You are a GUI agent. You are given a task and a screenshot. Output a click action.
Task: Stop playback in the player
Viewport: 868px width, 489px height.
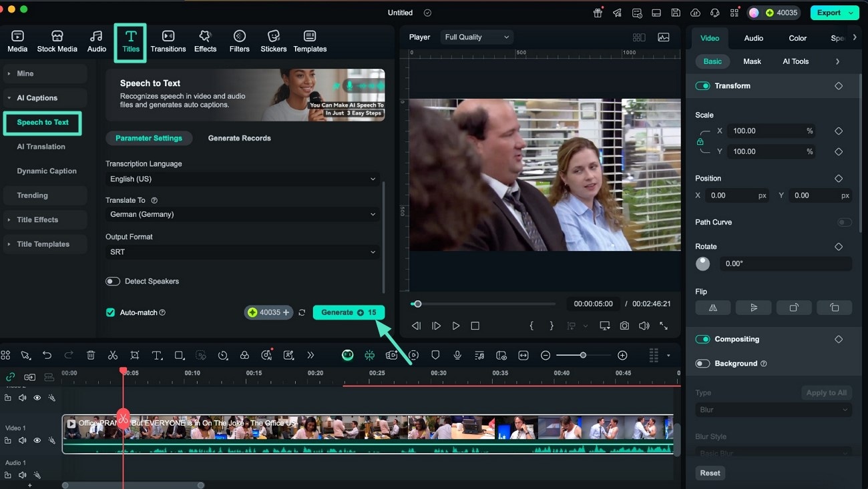click(475, 326)
